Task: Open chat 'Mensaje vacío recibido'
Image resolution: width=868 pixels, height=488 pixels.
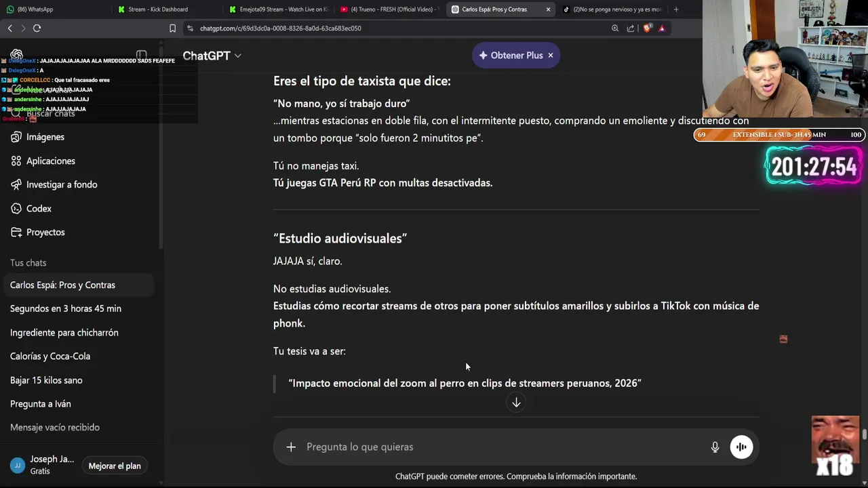Action: point(79,428)
